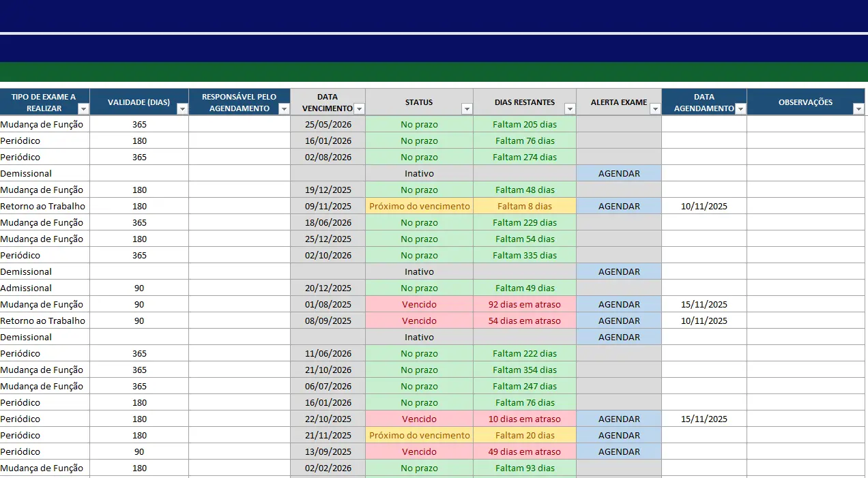Click AGENDAR in the '92 dias em atraso' row
Image resolution: width=868 pixels, height=478 pixels.
pos(619,304)
